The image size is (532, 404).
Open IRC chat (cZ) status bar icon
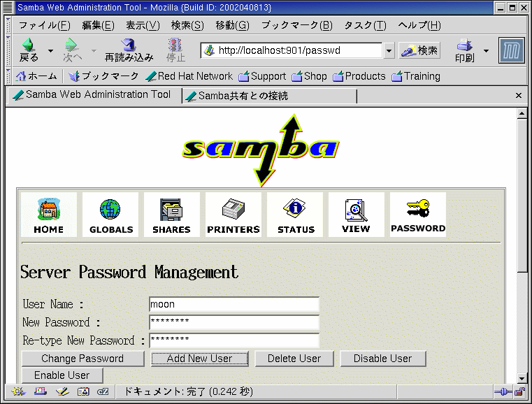(x=103, y=392)
